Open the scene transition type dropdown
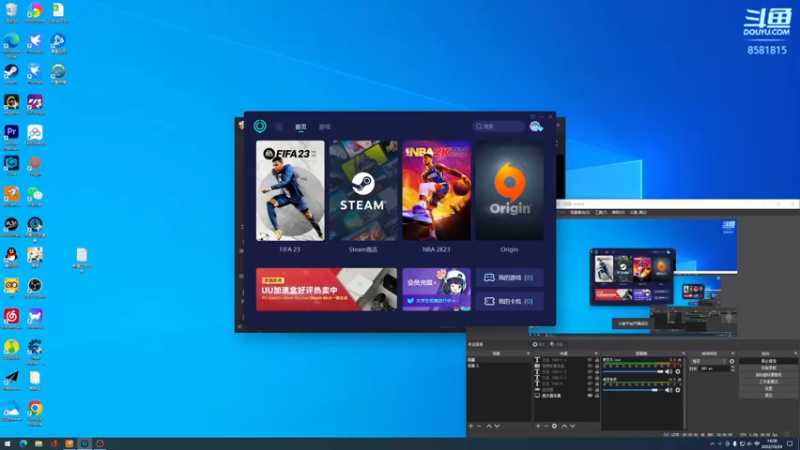The image size is (800, 450). pos(709,361)
